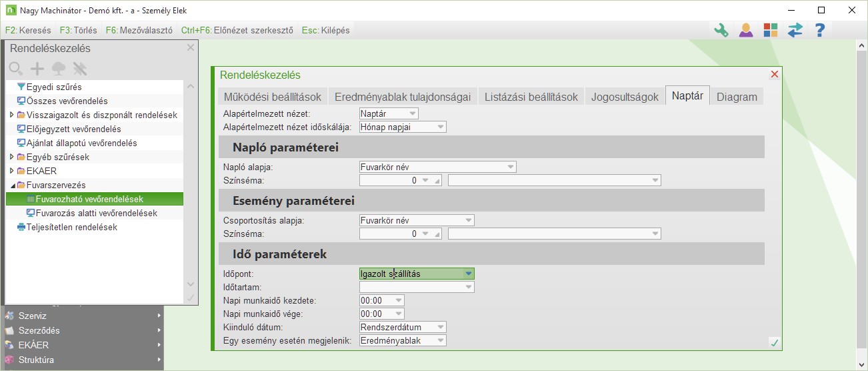The width and height of the screenshot is (868, 371).
Task: Click the user profile icon
Action: (x=746, y=30)
